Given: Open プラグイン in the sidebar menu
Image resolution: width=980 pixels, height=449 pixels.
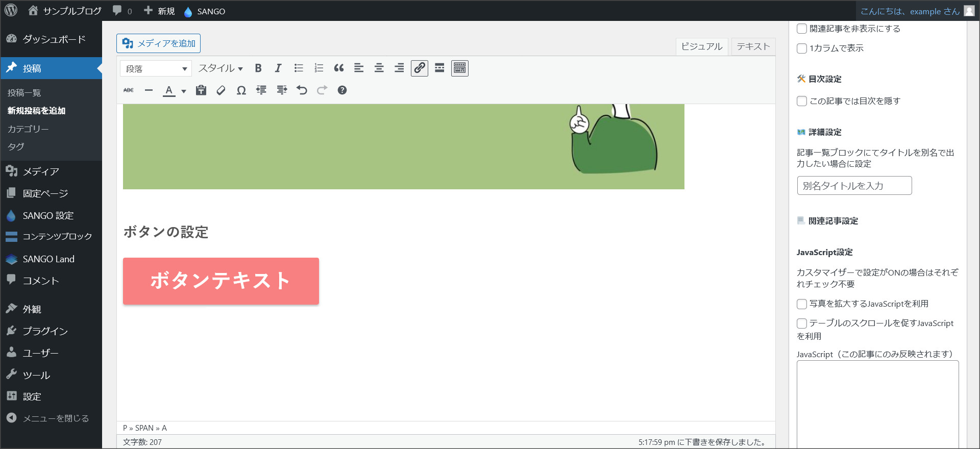Looking at the screenshot, I should pyautogui.click(x=45, y=331).
